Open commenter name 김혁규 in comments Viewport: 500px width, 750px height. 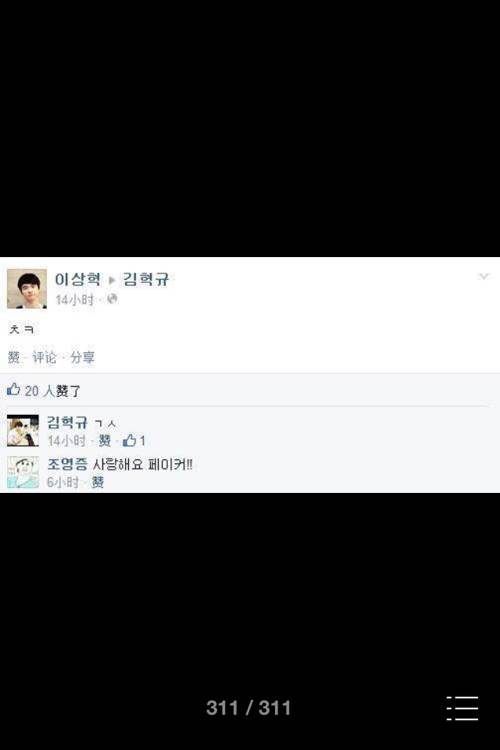click(67, 422)
